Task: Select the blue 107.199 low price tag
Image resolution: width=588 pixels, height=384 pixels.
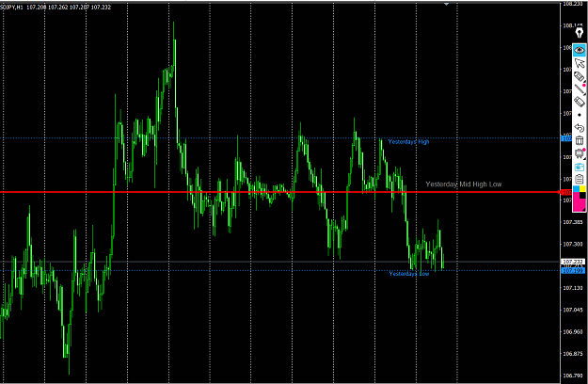Action: (x=573, y=270)
